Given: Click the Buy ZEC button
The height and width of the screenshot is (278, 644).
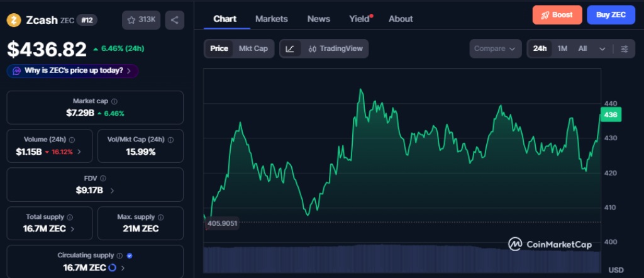Looking at the screenshot, I should (x=611, y=15).
